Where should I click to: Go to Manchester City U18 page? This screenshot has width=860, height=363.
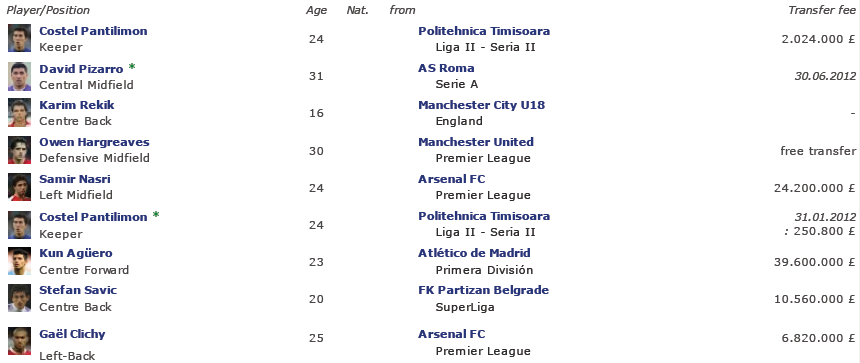point(482,105)
